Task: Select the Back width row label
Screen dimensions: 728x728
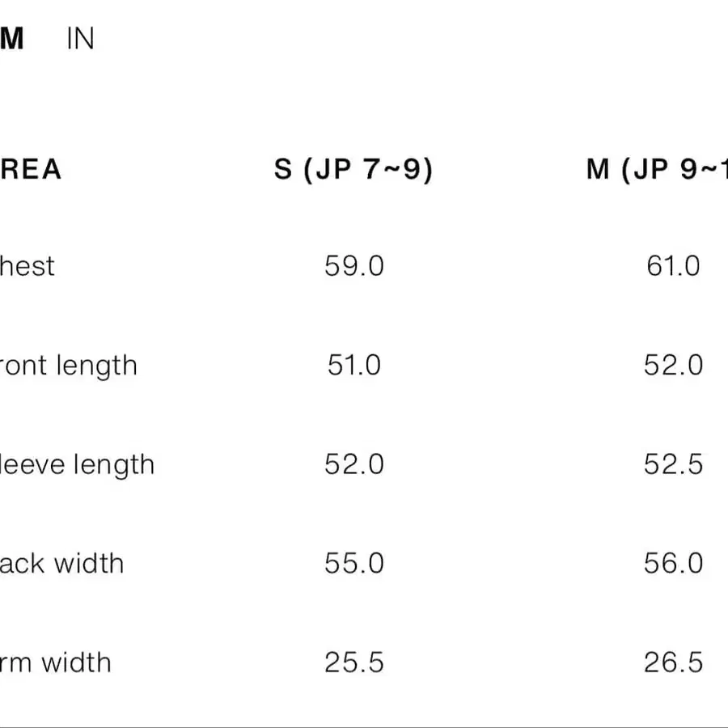Action: pyautogui.click(x=61, y=564)
